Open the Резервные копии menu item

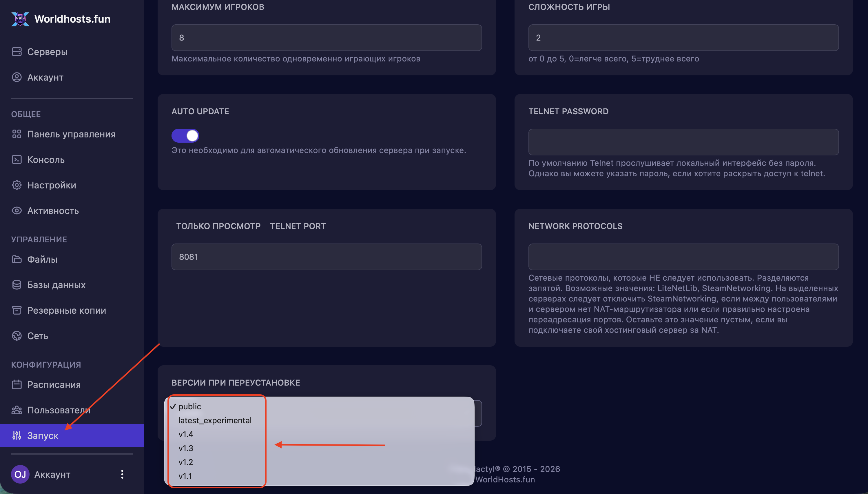point(66,310)
